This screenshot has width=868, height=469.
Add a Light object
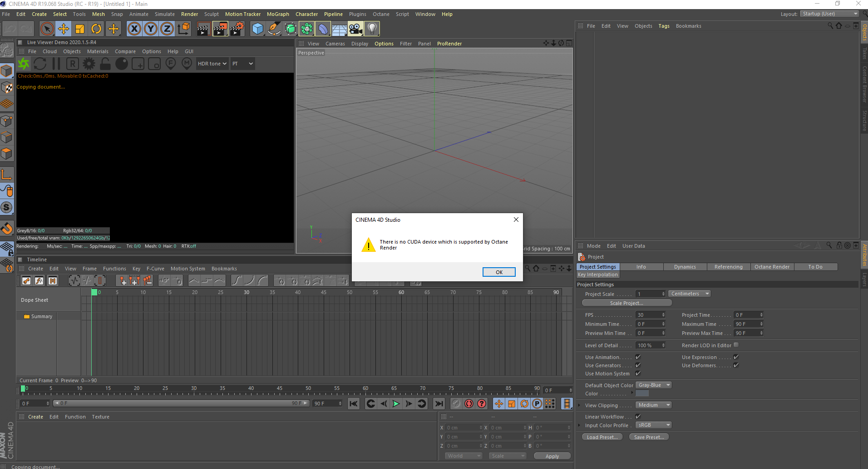point(372,29)
